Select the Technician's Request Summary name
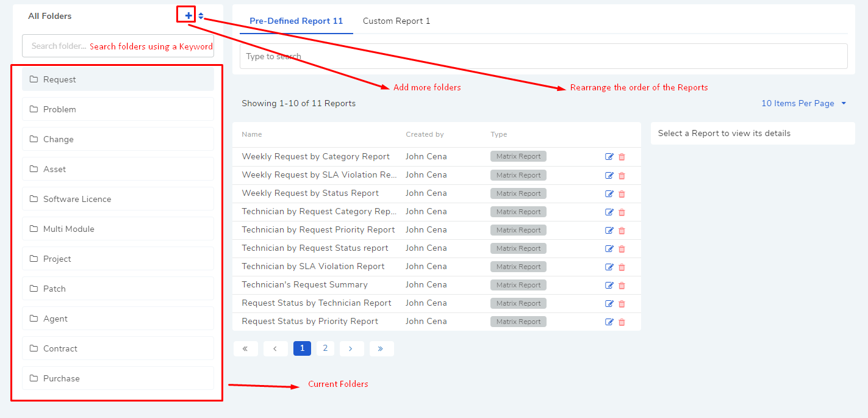 coord(304,284)
